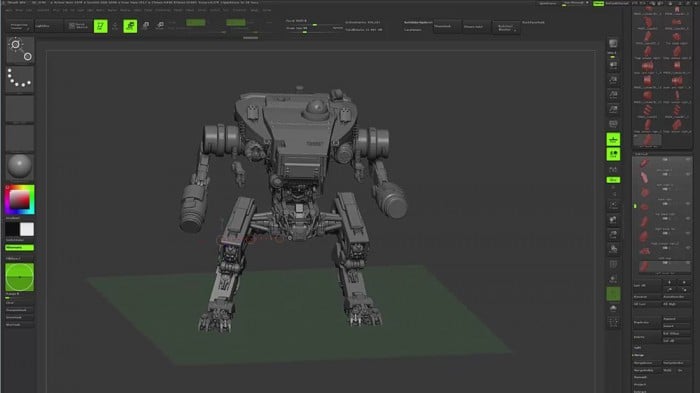Open the current brush thumbnail picker
The width and height of the screenshot is (700, 393).
pos(20,50)
